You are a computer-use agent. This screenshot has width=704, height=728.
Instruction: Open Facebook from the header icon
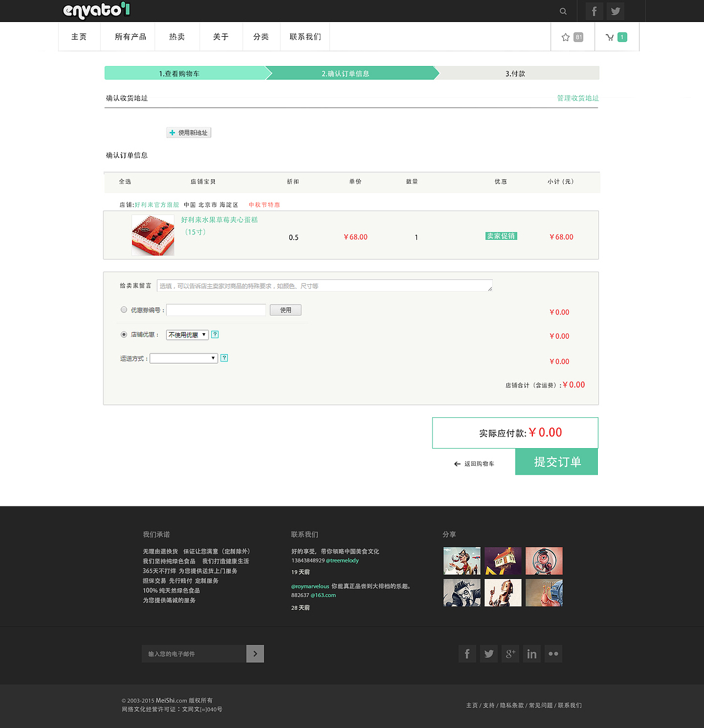(593, 11)
